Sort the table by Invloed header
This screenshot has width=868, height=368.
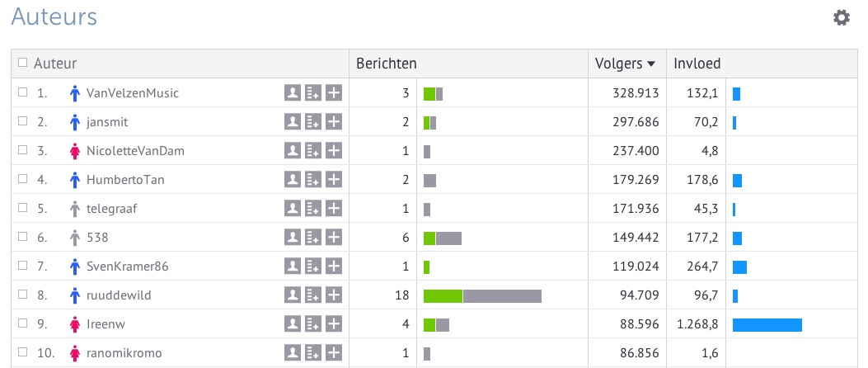[x=697, y=64]
